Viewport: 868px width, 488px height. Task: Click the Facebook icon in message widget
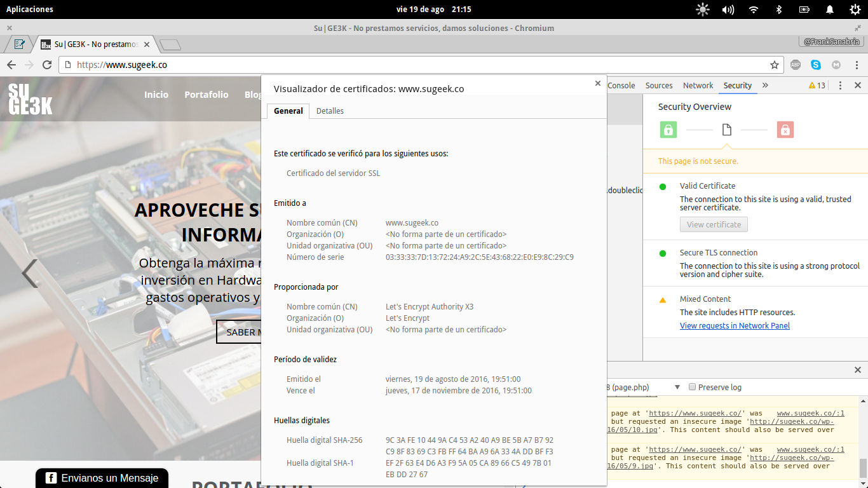51,478
